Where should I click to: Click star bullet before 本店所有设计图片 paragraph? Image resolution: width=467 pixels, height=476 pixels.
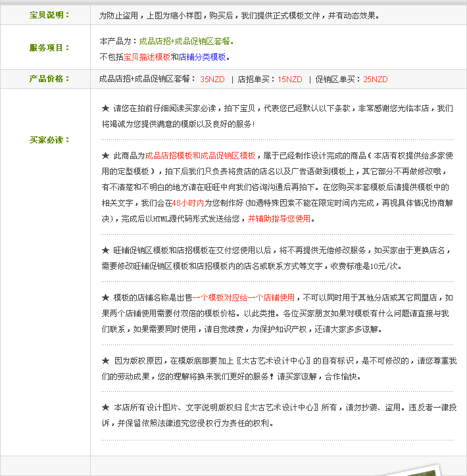[x=105, y=408]
